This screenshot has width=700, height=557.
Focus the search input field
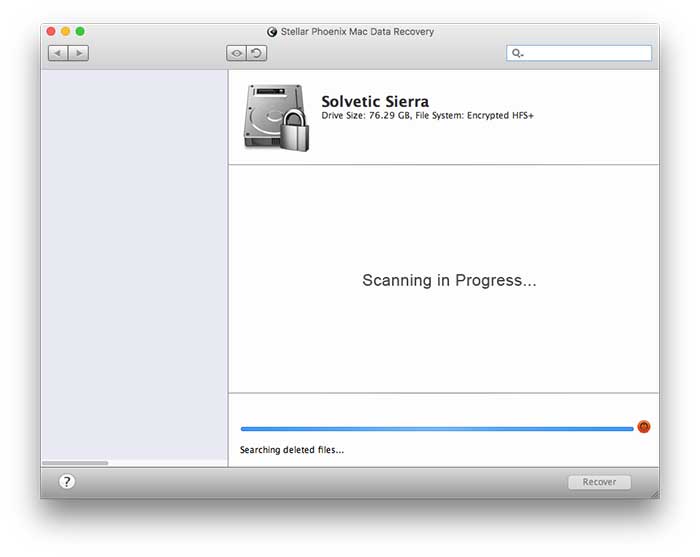[x=579, y=53]
